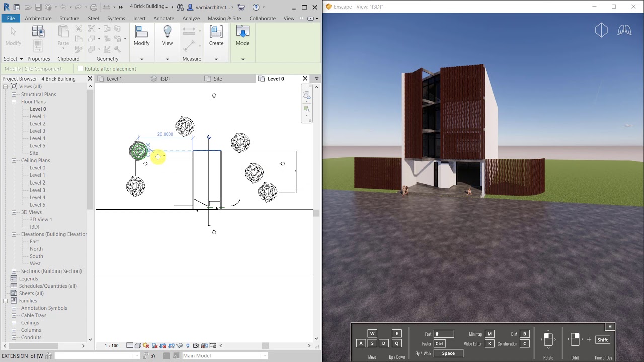Toggle Collaboration C key button in Enscape
Viewport: 644px width, 362px height.
click(x=524, y=344)
